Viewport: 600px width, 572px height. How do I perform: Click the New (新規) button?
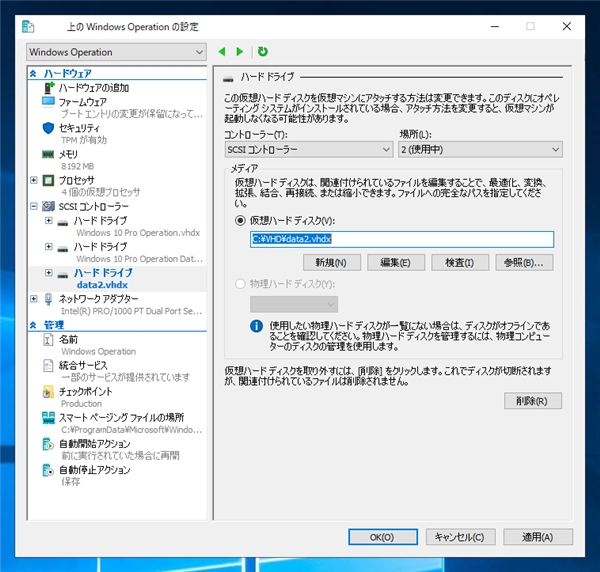click(331, 262)
